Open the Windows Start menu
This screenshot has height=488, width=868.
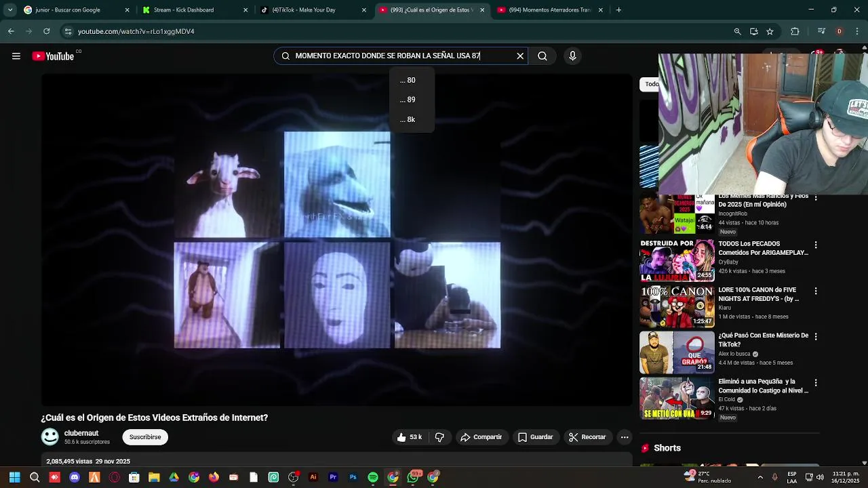click(x=14, y=477)
